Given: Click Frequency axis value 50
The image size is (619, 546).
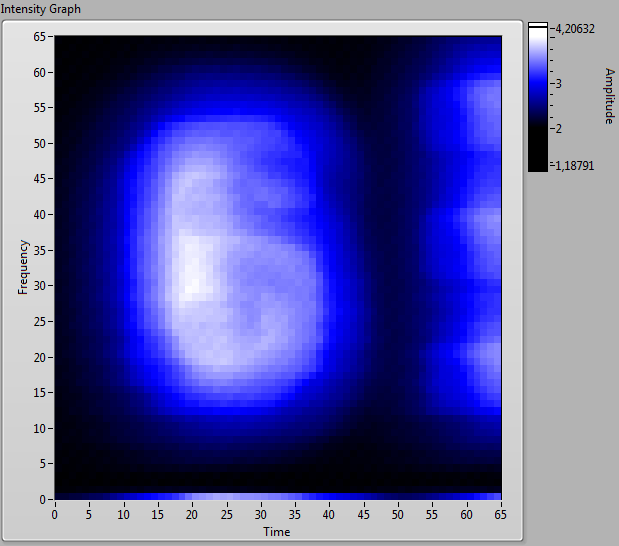Looking at the screenshot, I should [x=39, y=144].
